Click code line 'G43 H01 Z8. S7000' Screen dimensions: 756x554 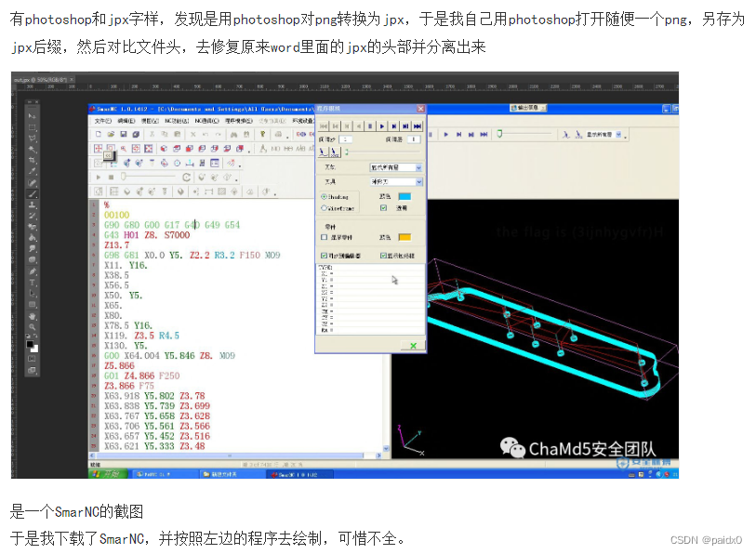(x=147, y=235)
